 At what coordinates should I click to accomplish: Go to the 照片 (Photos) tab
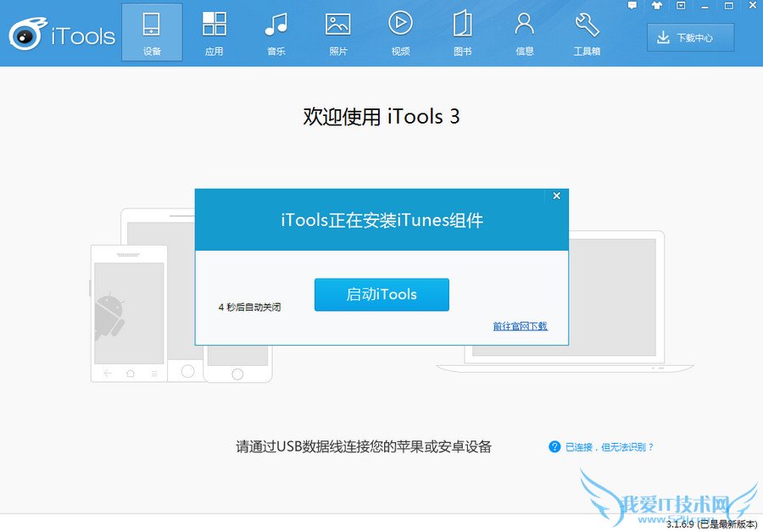pos(338,32)
